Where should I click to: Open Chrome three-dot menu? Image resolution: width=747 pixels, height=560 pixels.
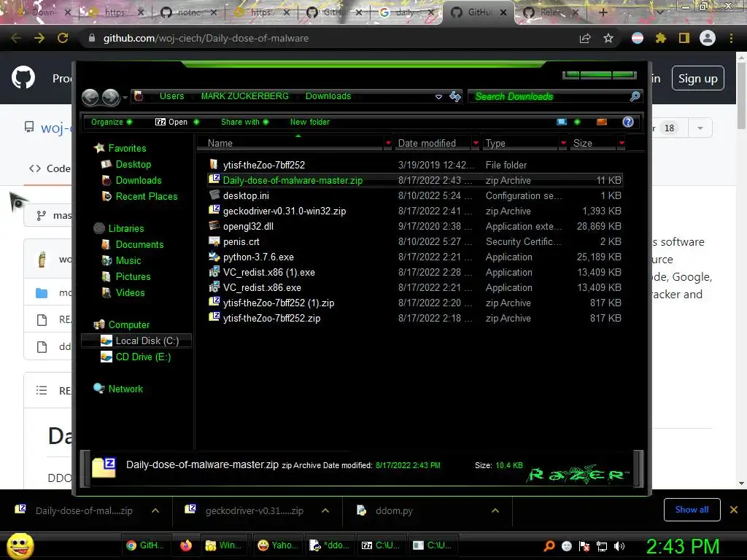click(731, 38)
